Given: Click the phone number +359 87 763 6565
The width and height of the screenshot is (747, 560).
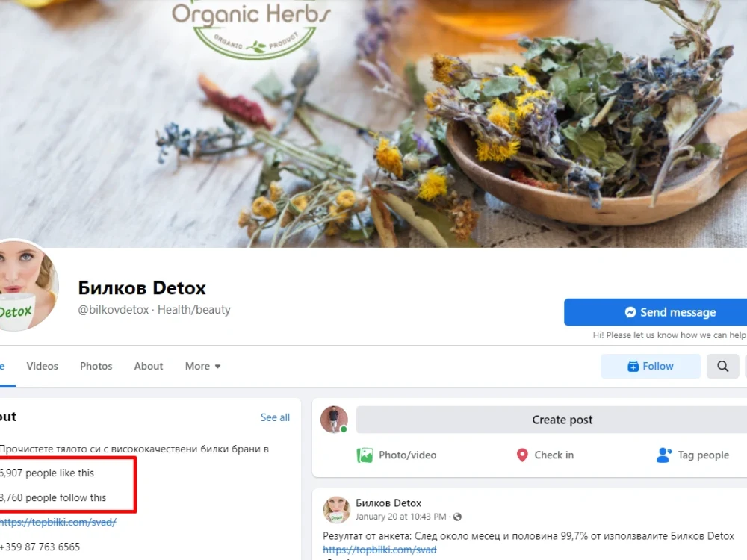Looking at the screenshot, I should pos(40,547).
